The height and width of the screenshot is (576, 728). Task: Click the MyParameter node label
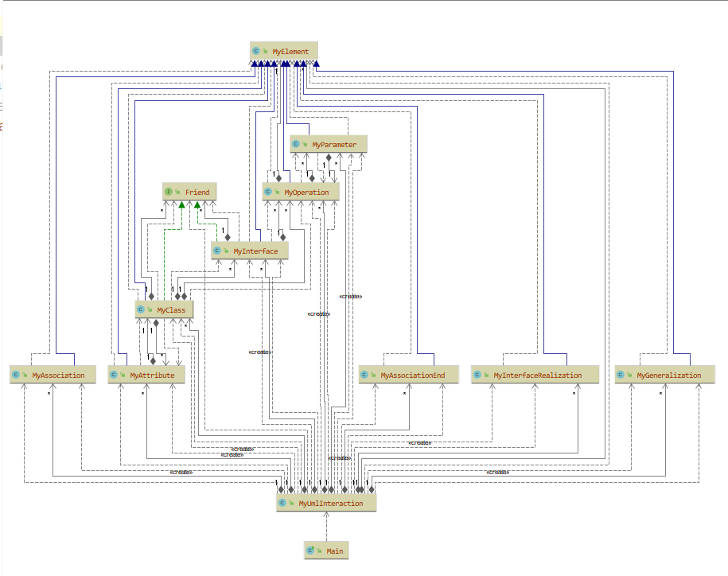click(x=334, y=145)
